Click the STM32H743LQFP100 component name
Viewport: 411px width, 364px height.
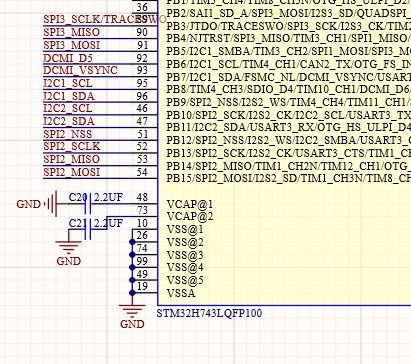209,313
